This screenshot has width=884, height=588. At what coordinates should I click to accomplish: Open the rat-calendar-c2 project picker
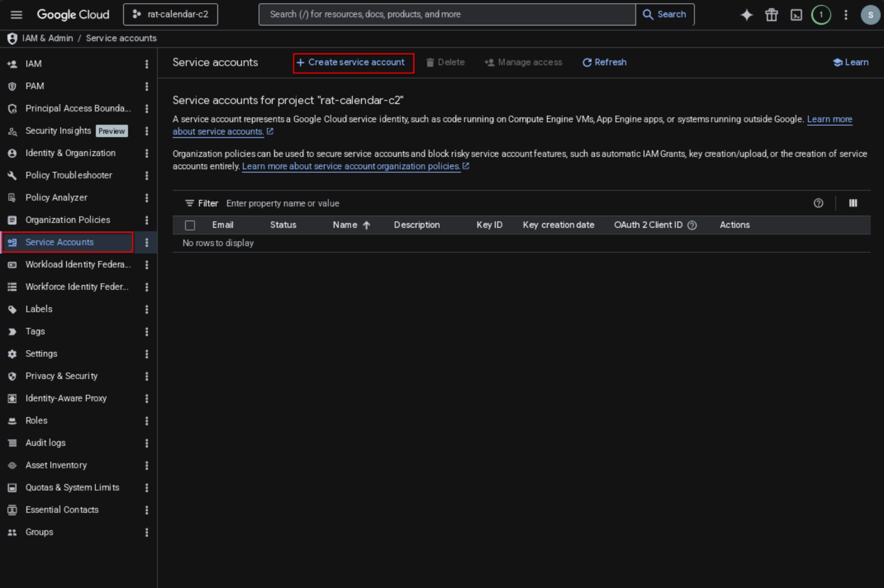(171, 14)
